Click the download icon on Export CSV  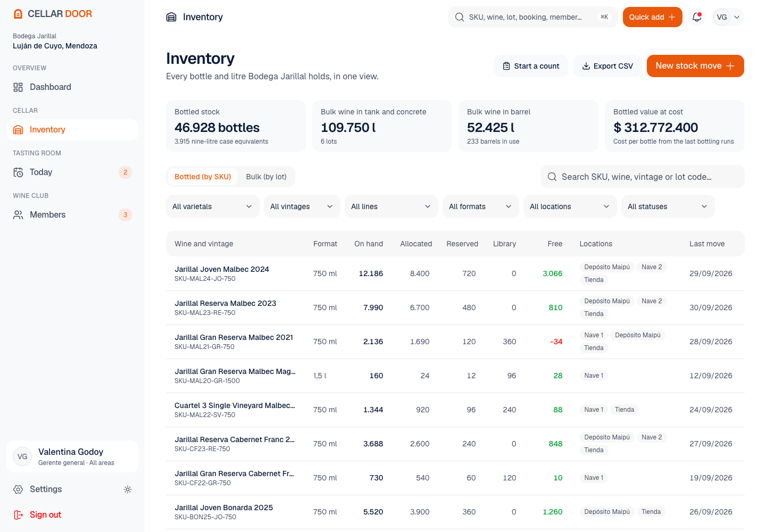tap(586, 66)
